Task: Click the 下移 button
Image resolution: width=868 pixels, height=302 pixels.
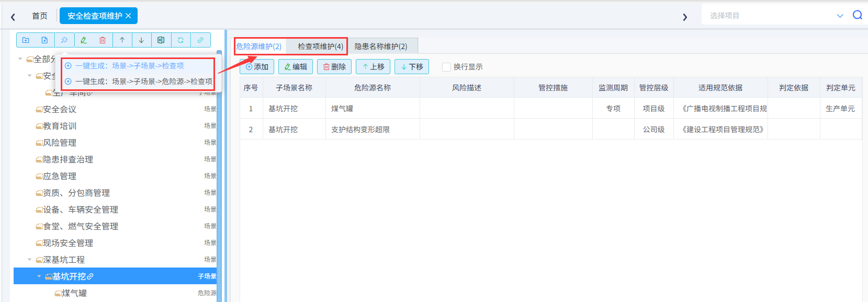Action: tap(412, 67)
